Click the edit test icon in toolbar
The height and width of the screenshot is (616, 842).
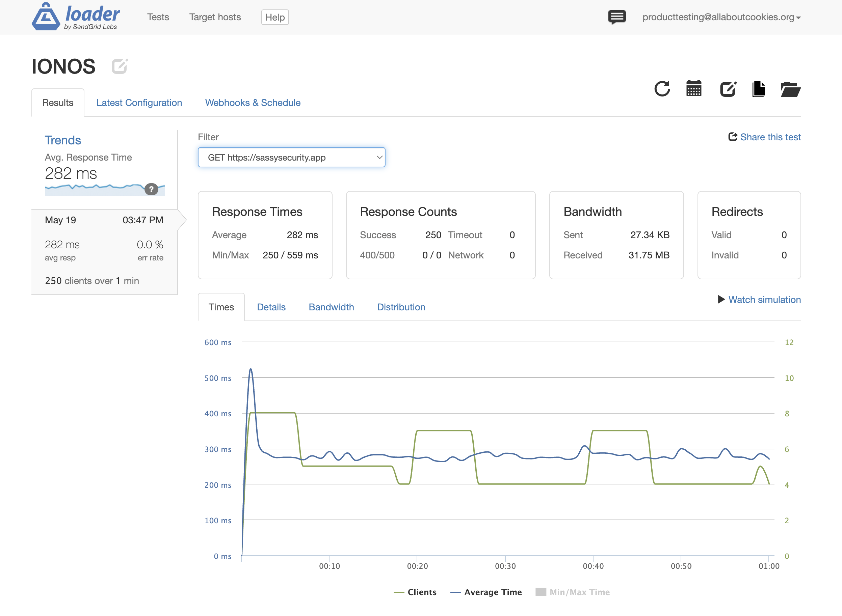pos(728,89)
